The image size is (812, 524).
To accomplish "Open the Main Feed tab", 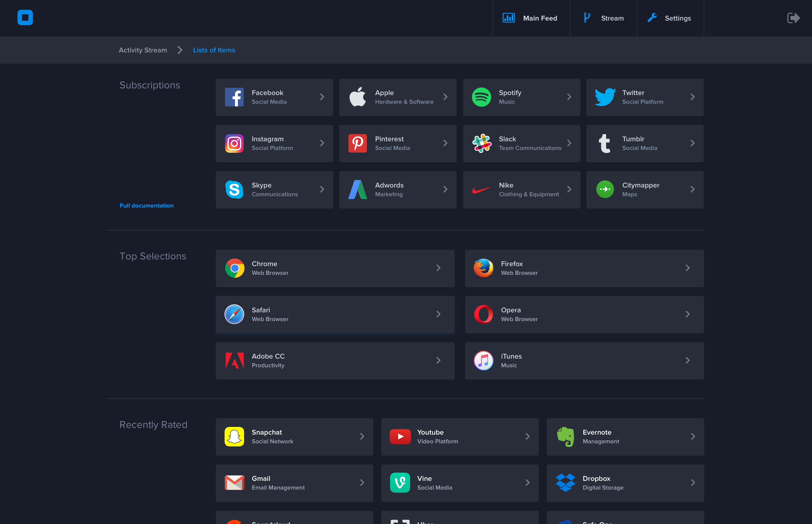I will coord(531,18).
